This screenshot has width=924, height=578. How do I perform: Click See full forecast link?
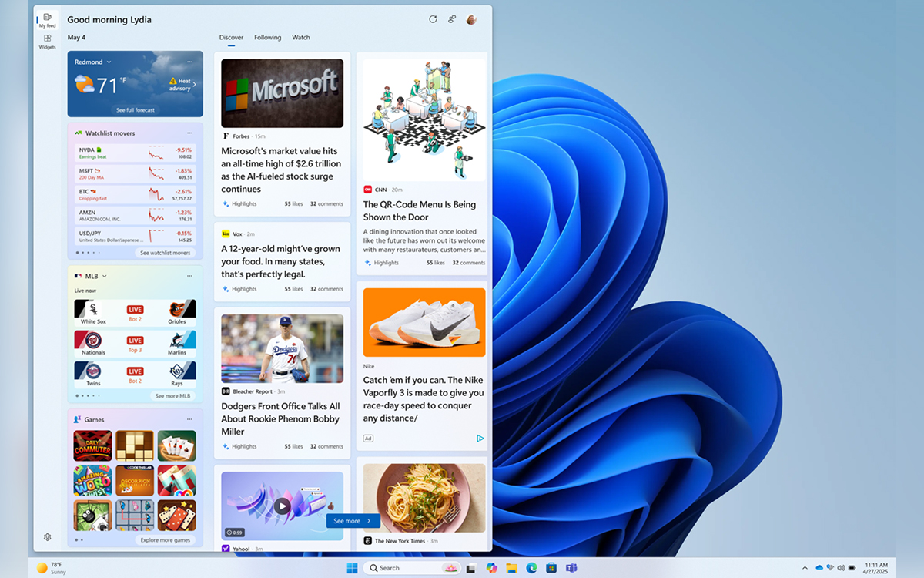[136, 110]
